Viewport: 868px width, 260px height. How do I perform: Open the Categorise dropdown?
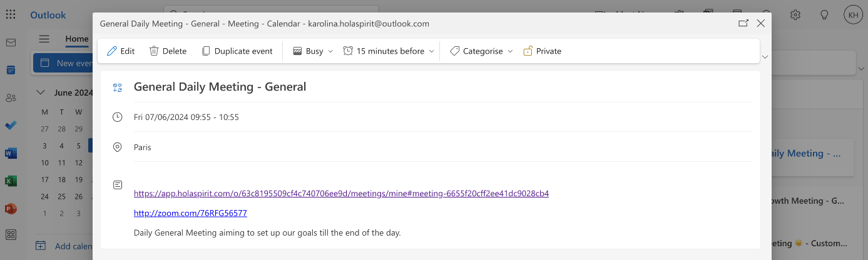click(481, 51)
